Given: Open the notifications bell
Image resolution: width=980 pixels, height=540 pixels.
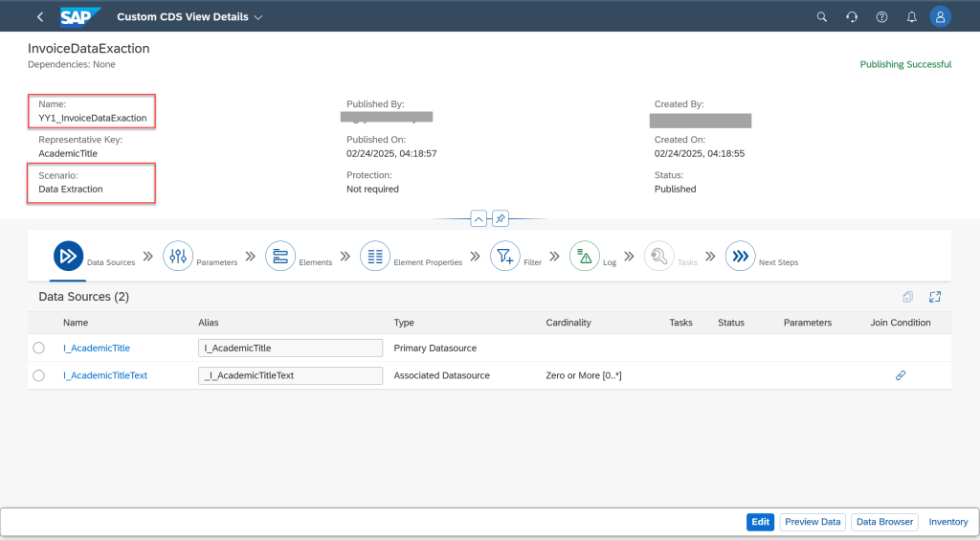Looking at the screenshot, I should 911,17.
